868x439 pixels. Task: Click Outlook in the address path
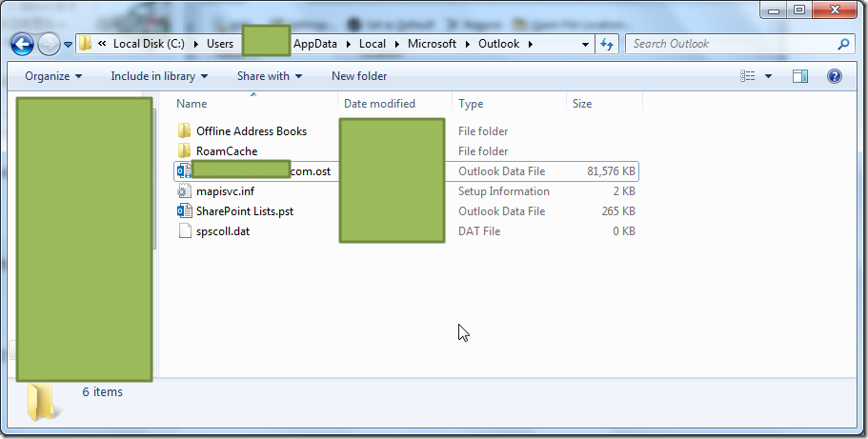pyautogui.click(x=498, y=44)
